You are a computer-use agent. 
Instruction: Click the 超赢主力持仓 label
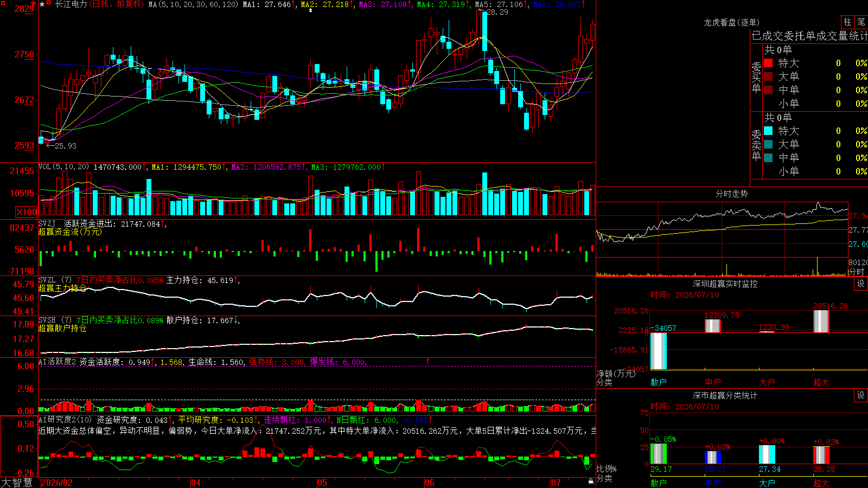point(62,288)
